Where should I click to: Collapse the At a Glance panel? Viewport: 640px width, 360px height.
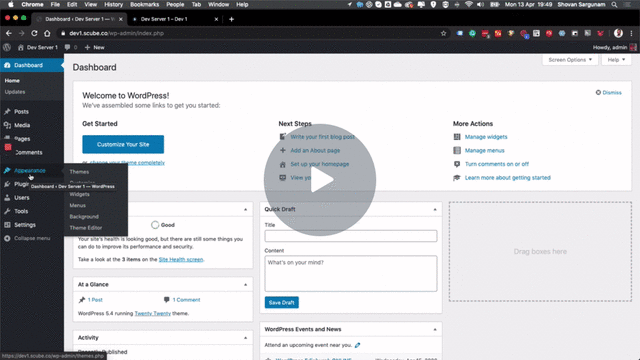point(246,284)
